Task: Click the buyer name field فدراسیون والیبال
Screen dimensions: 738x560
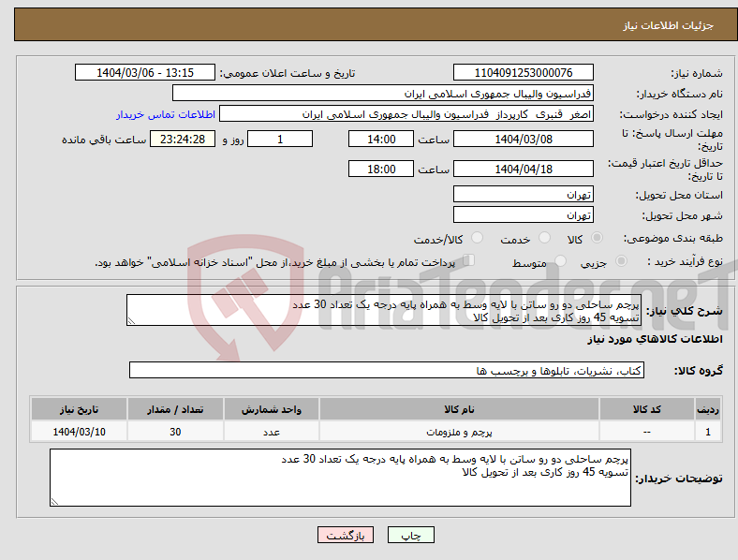Action: (x=383, y=93)
